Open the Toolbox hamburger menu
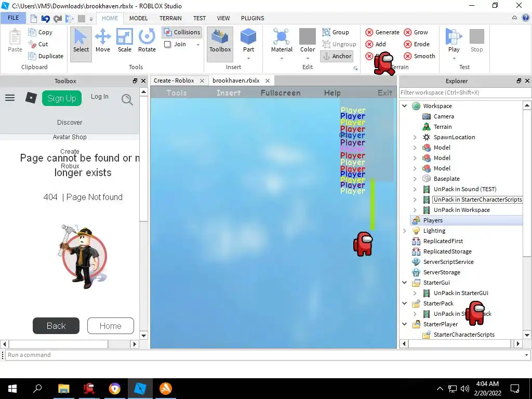This screenshot has width=532, height=399. (x=10, y=98)
